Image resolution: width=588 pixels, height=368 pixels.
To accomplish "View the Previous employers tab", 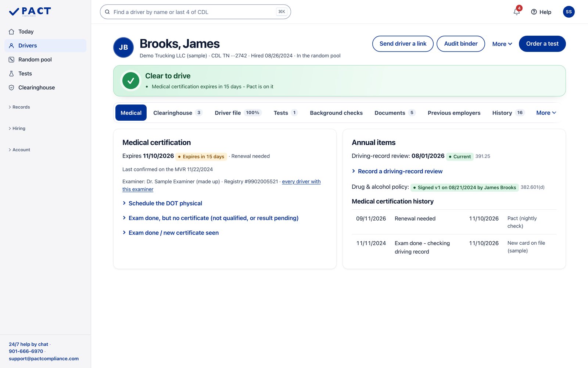I will click(x=454, y=113).
